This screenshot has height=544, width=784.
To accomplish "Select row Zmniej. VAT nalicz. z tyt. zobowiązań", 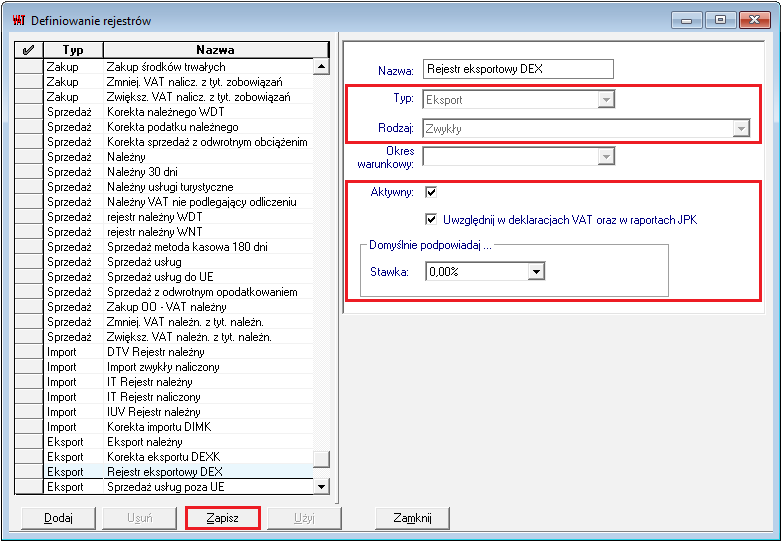I will (x=164, y=82).
